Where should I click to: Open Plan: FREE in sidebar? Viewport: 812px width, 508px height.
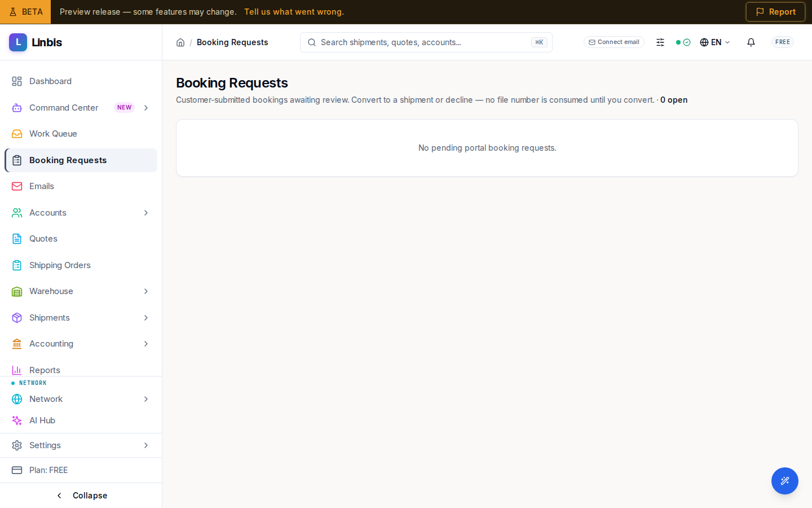point(81,470)
